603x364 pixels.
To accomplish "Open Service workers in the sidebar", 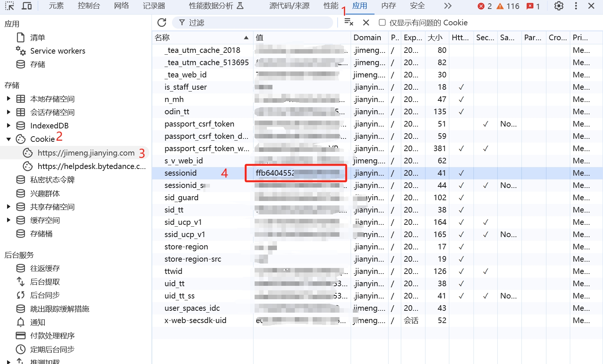I will 57,51.
